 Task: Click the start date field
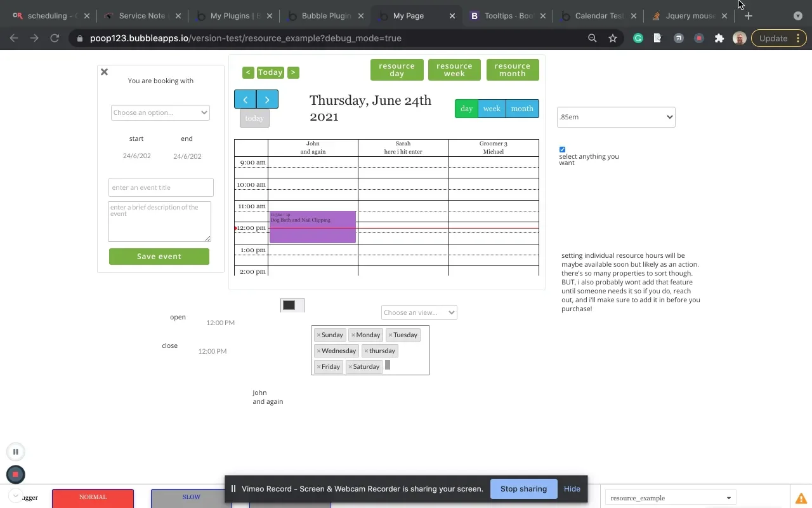tap(137, 156)
